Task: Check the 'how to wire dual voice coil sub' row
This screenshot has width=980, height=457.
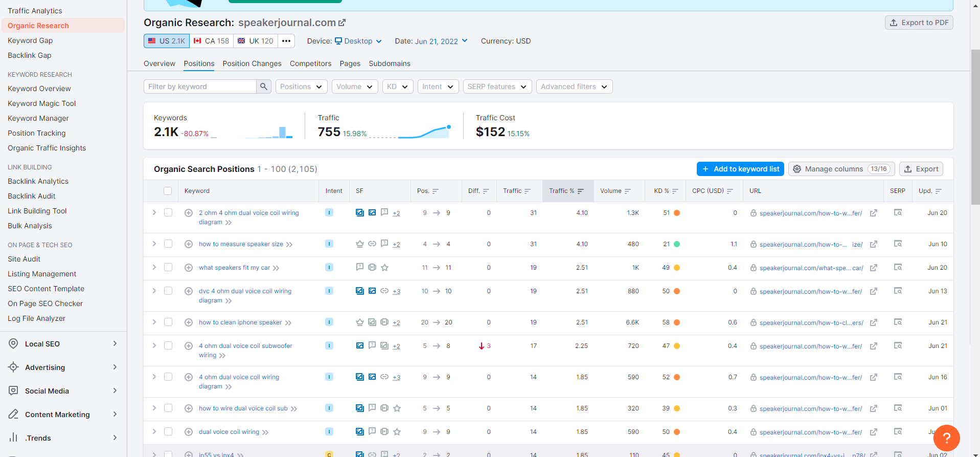Action: point(168,408)
